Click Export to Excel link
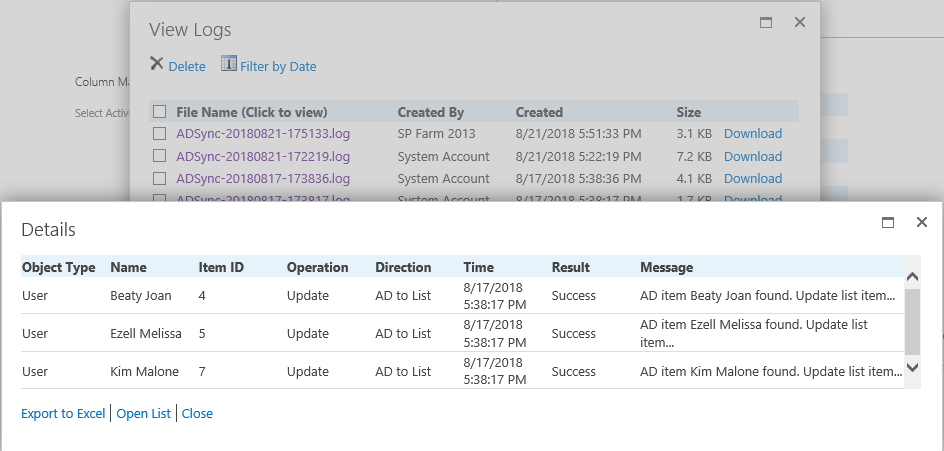Image resolution: width=944 pixels, height=451 pixels. pyautogui.click(x=63, y=413)
